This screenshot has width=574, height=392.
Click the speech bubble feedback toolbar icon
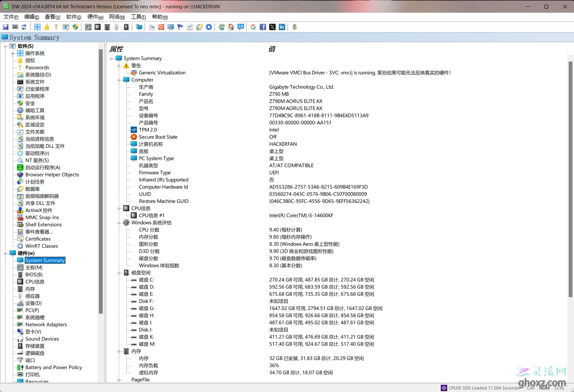tap(241, 27)
